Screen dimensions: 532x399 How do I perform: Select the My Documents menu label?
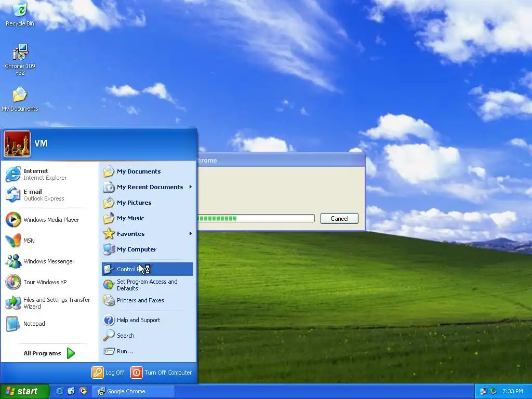[x=139, y=171]
